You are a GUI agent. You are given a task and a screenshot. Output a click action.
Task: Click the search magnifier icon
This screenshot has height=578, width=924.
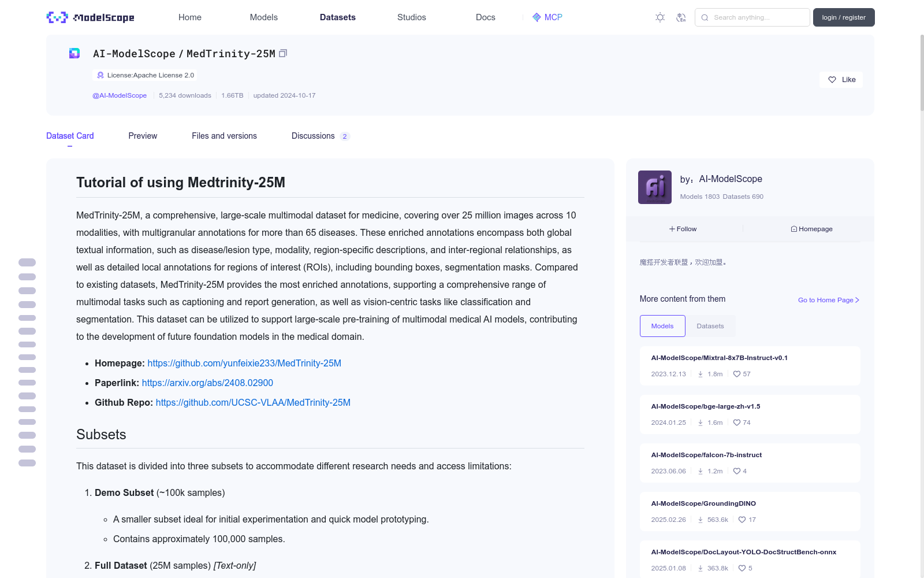(705, 17)
